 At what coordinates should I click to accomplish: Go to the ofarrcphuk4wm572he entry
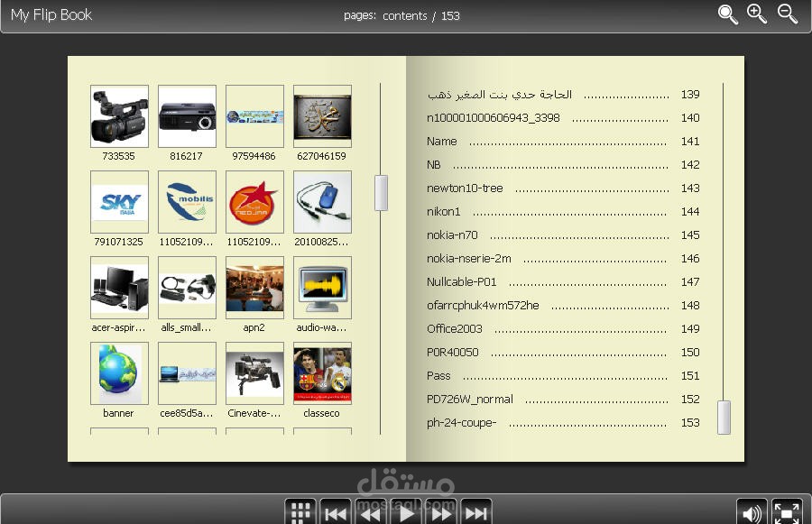point(563,305)
